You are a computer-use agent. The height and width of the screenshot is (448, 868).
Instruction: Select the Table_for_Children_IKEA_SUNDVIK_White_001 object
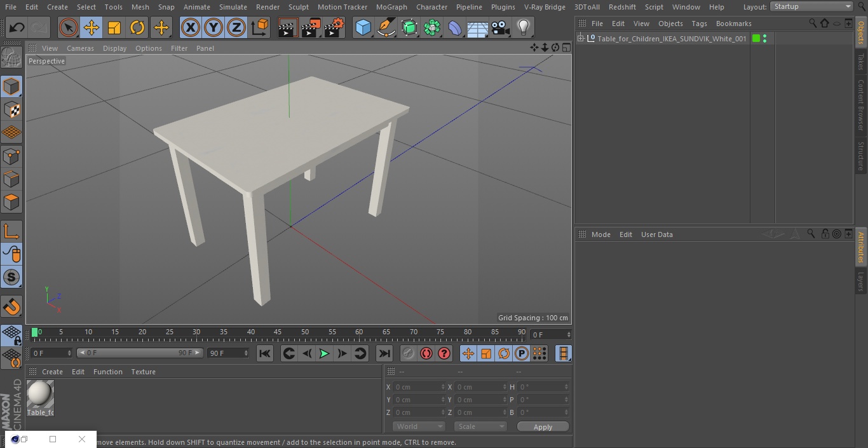672,39
